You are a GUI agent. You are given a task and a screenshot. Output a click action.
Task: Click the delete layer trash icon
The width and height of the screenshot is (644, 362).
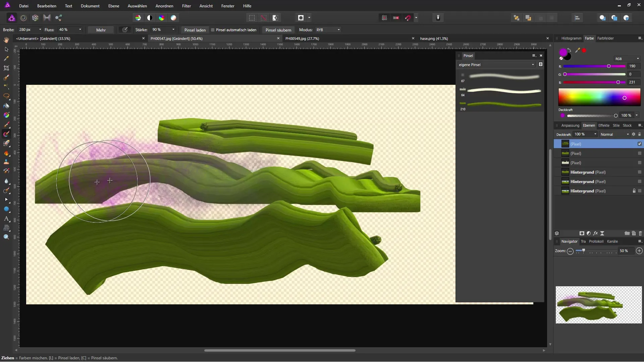point(640,233)
